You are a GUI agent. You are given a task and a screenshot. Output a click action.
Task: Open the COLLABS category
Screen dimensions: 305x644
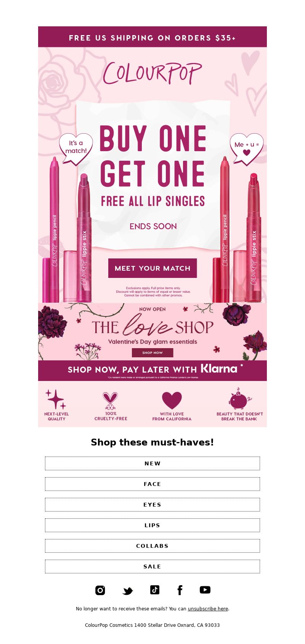pyautogui.click(x=152, y=546)
